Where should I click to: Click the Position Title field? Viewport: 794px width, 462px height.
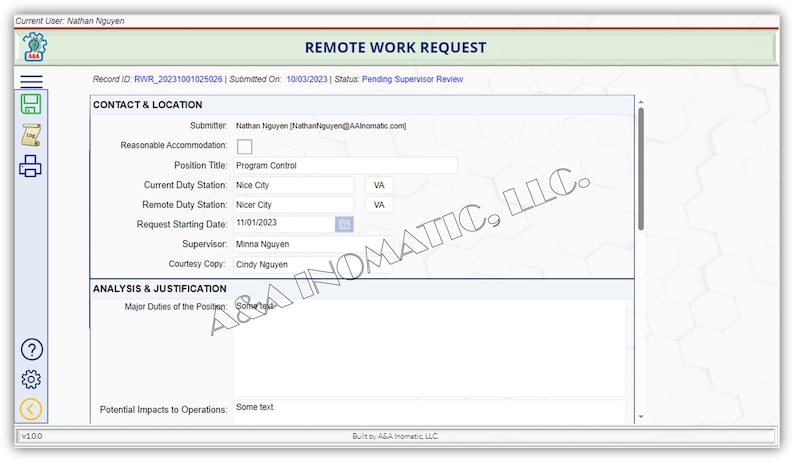tap(345, 166)
